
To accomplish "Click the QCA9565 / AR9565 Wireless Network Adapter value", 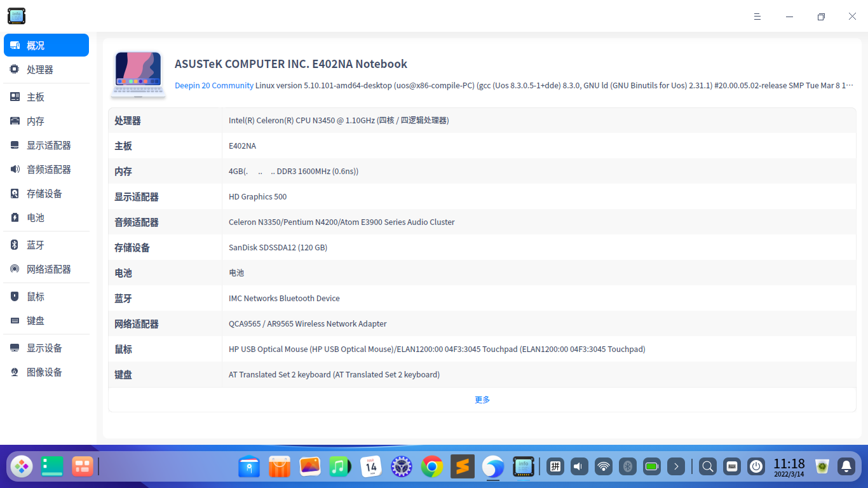I will coord(308,323).
